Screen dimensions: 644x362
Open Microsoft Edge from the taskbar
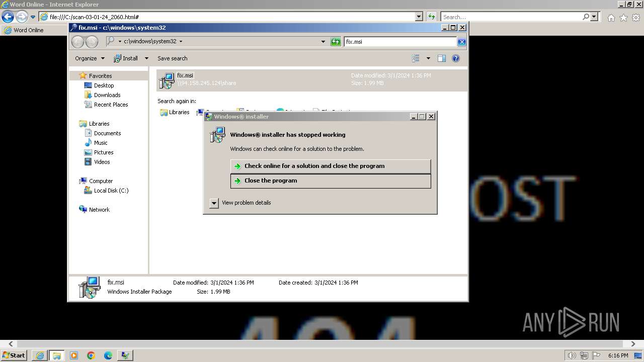click(x=108, y=355)
